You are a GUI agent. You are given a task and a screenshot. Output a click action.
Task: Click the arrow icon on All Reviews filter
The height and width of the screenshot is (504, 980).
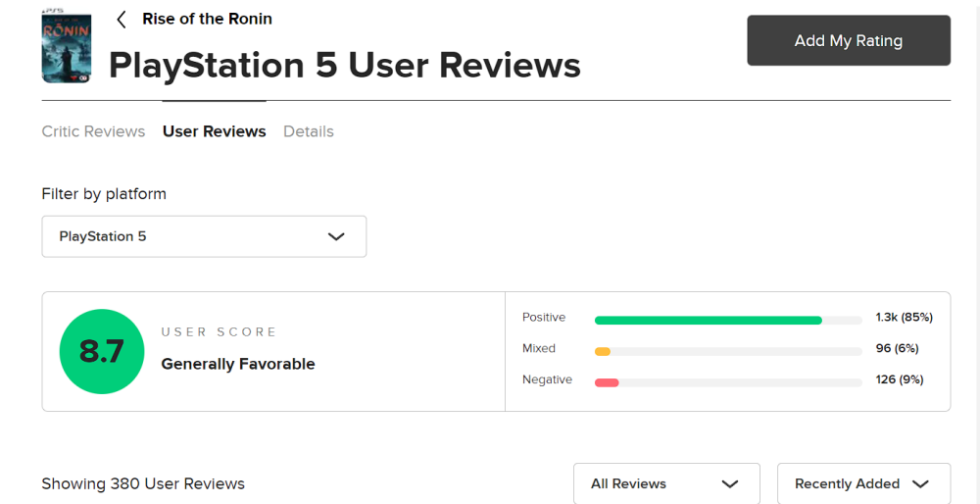coord(729,483)
